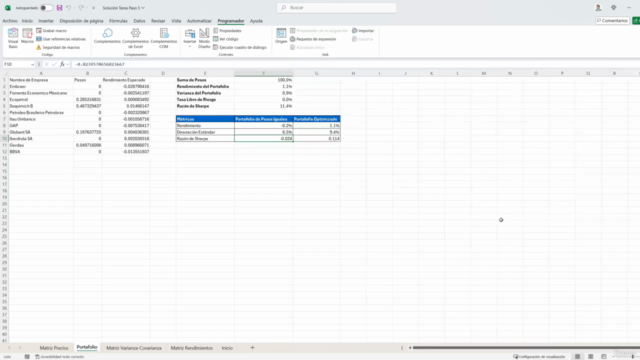Switch to the Inicio ribbon tab

tap(27, 21)
